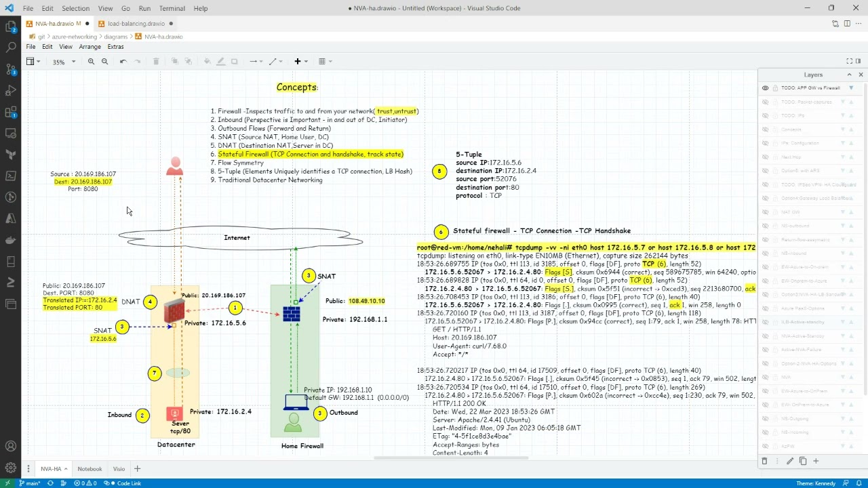
Task: Open the draw.io Extras menu
Action: (115, 47)
